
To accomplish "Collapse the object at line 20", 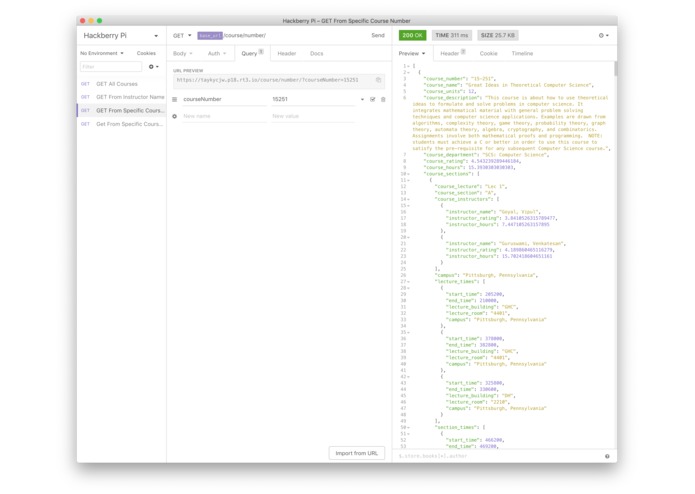I will coord(408,237).
